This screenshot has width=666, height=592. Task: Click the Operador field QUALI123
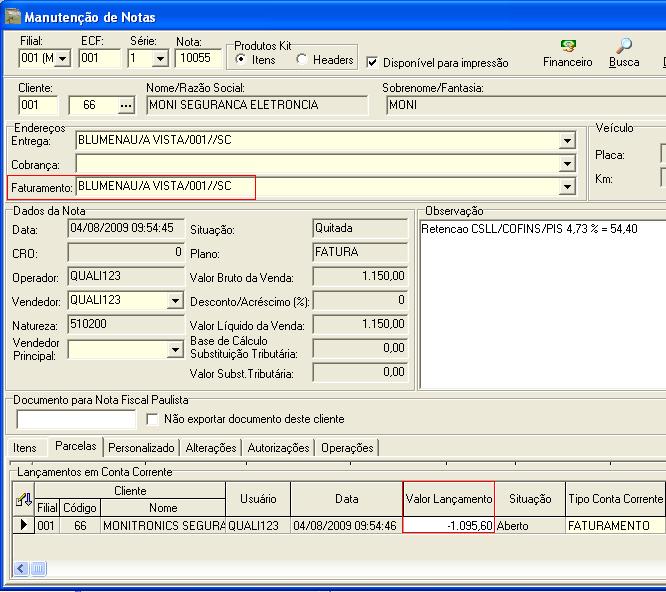[x=126, y=276]
